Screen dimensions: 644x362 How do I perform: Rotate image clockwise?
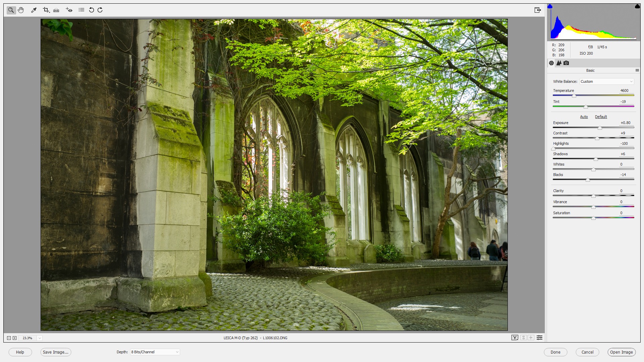[x=100, y=10]
